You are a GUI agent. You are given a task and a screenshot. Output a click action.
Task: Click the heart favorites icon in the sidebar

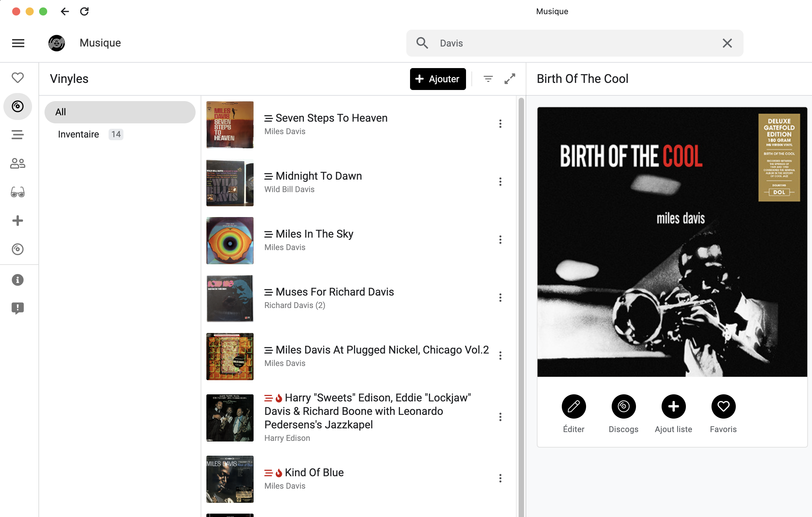tap(18, 78)
